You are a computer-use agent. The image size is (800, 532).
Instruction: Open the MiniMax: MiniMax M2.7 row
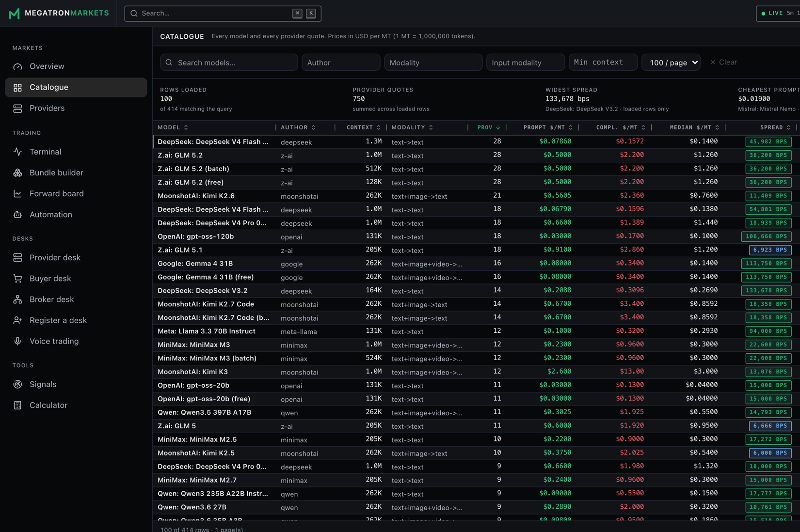[476, 480]
